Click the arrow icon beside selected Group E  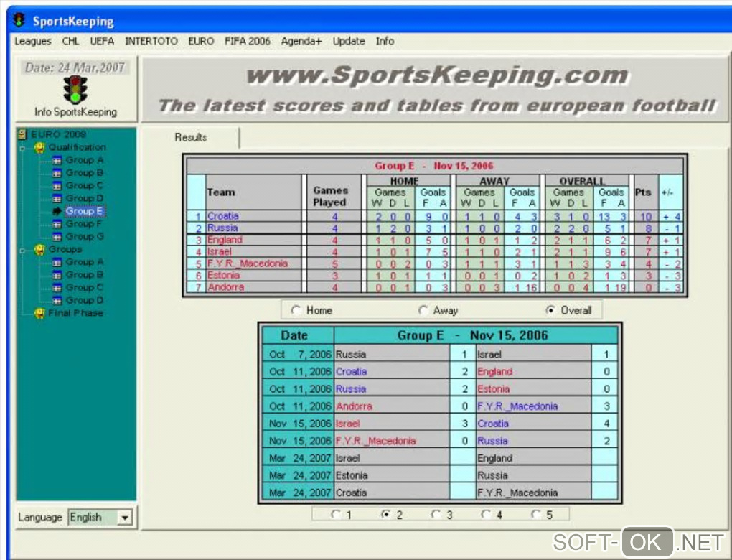coord(57,211)
